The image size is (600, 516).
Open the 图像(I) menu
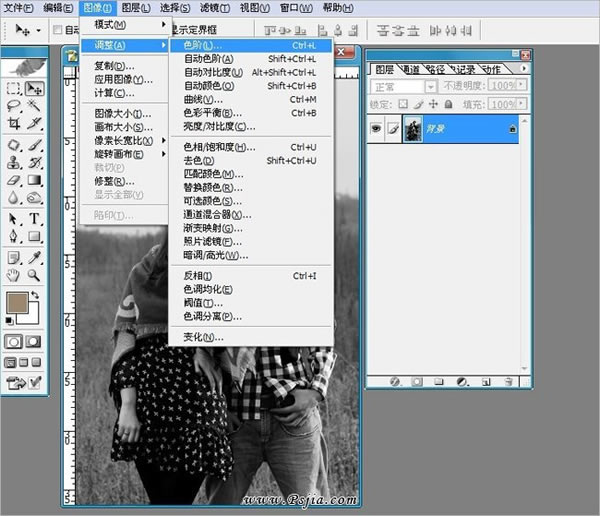click(98, 8)
